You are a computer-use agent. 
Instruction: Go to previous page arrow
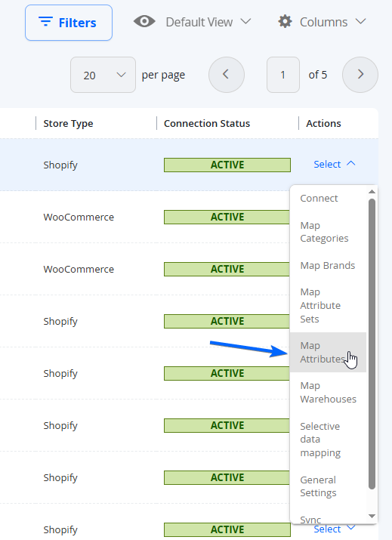click(227, 75)
